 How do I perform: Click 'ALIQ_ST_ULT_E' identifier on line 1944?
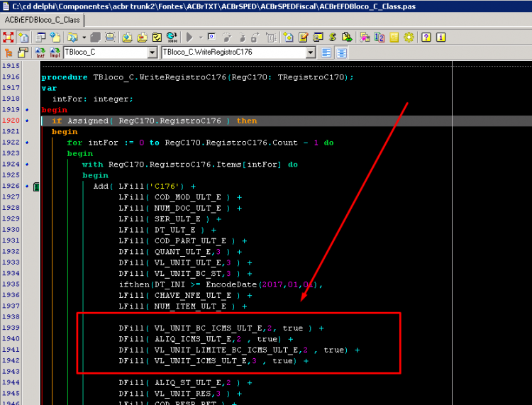[188, 383]
